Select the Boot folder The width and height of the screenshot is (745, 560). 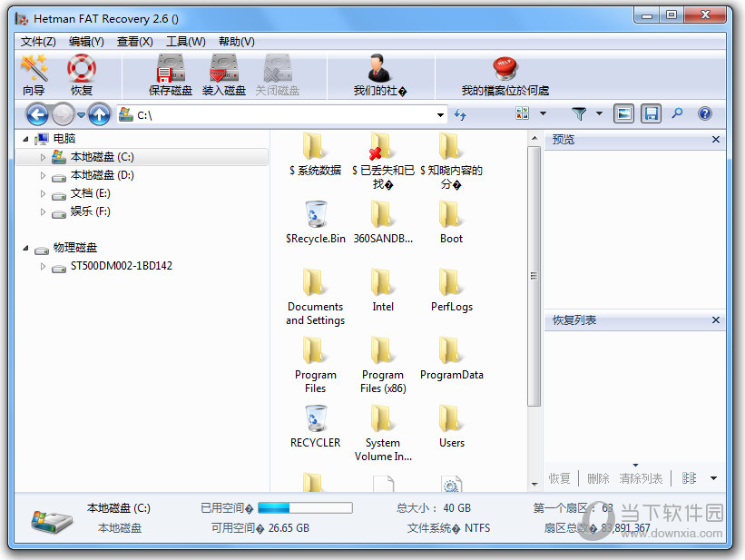tap(451, 222)
